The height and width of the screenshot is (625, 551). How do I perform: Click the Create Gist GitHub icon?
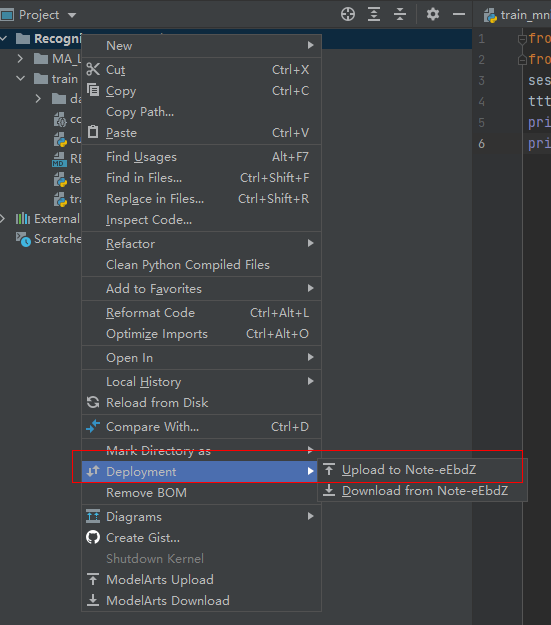93,537
